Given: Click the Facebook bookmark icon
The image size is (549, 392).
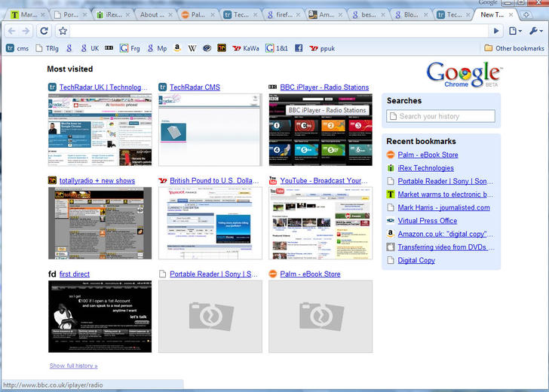Looking at the screenshot, I should pos(299,48).
